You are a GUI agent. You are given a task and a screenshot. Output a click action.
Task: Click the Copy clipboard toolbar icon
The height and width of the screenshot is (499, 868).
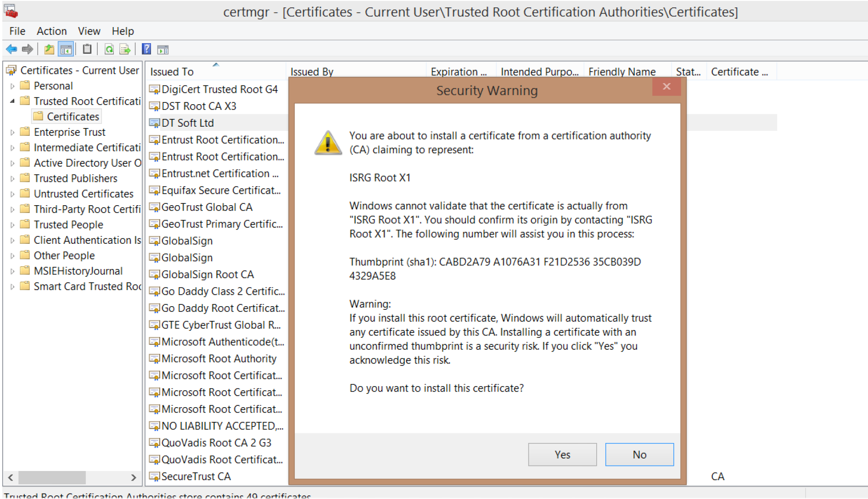coord(87,49)
